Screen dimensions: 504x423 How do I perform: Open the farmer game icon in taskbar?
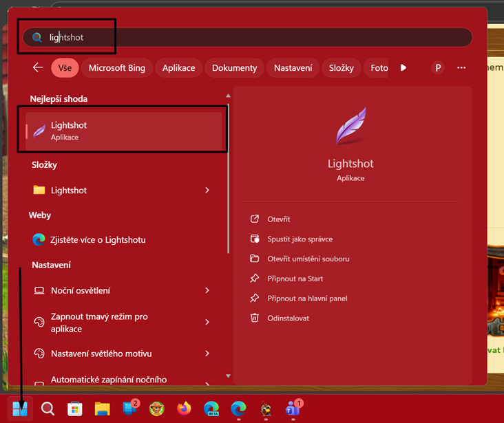(x=157, y=409)
